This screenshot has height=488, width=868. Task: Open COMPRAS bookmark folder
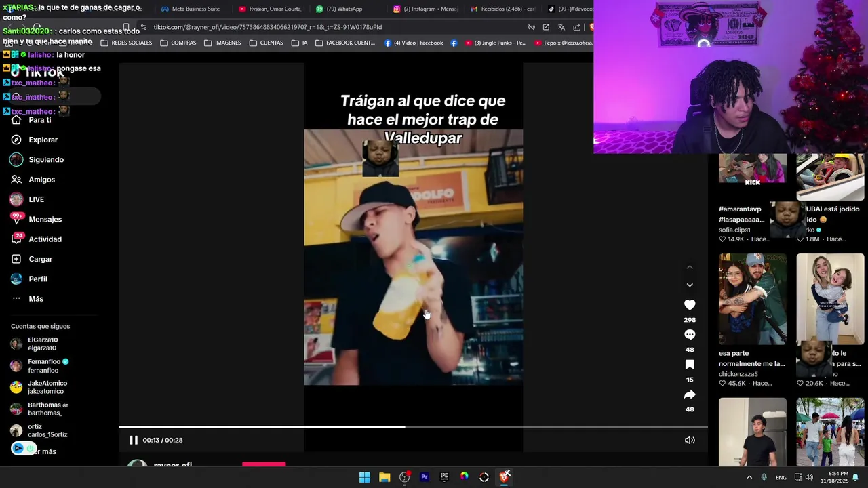(x=178, y=43)
